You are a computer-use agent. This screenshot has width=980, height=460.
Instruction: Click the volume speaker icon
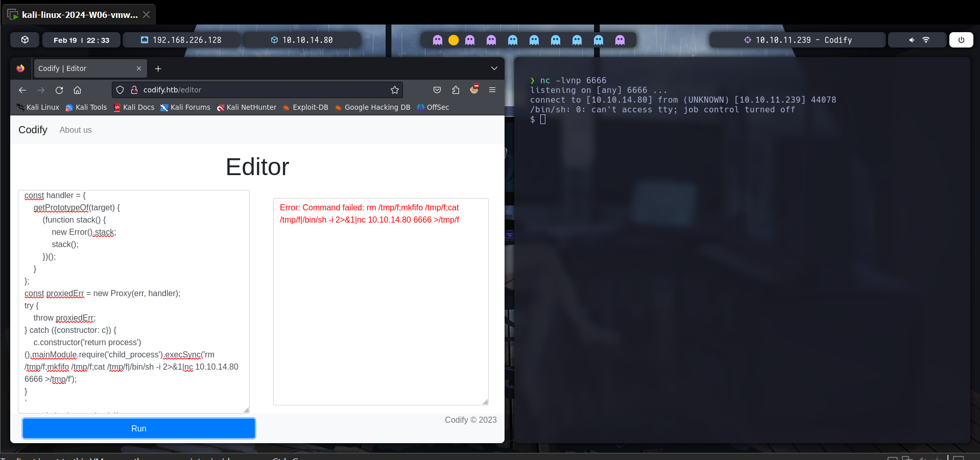[x=912, y=40]
